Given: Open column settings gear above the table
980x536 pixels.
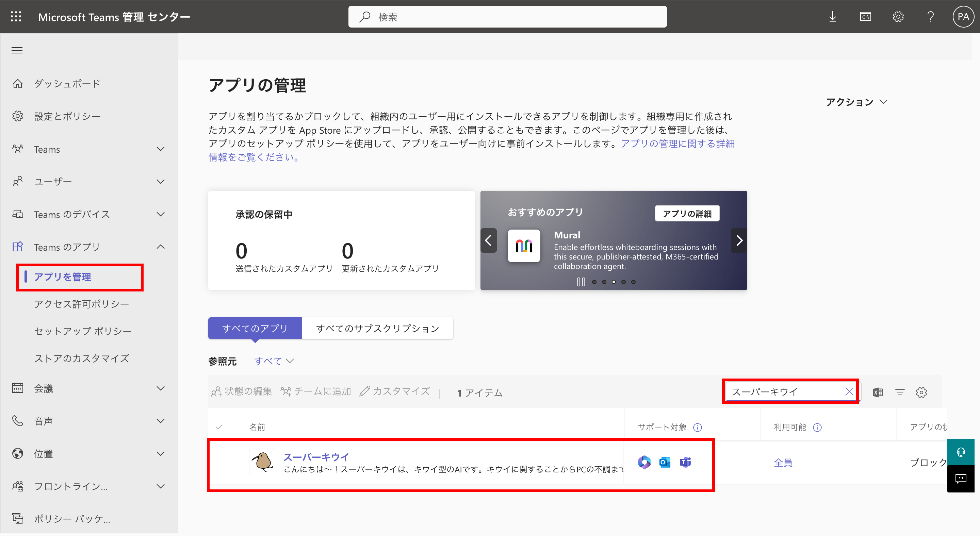Looking at the screenshot, I should click(921, 392).
